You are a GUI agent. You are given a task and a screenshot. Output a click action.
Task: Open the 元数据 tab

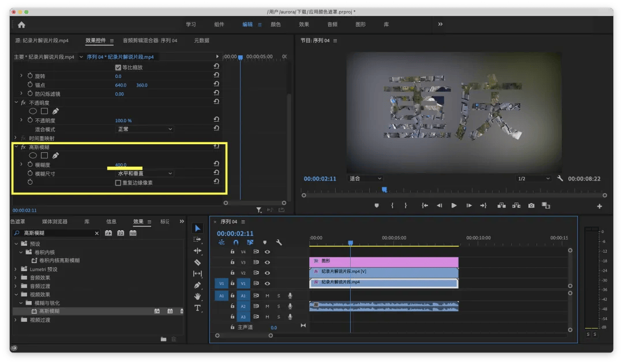(201, 40)
